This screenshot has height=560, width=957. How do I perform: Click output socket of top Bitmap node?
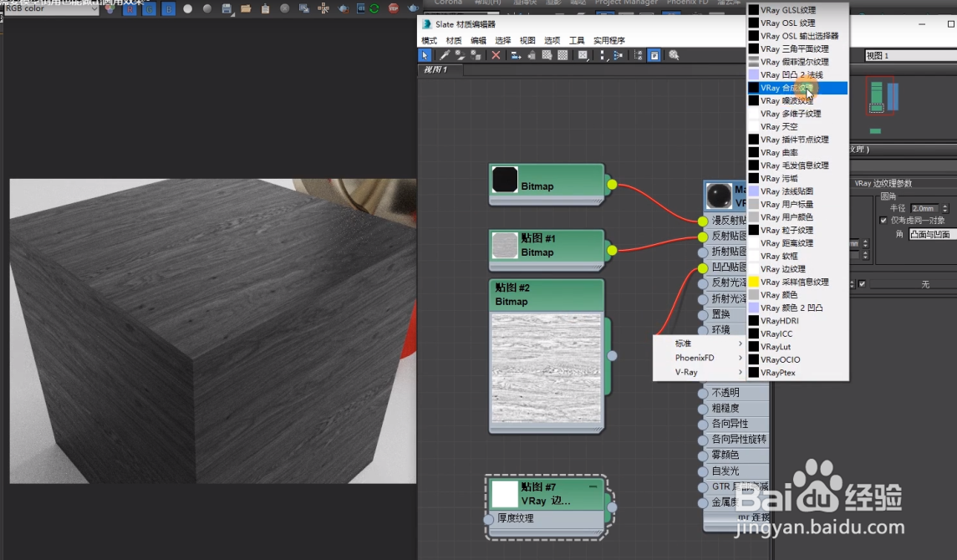(x=612, y=185)
